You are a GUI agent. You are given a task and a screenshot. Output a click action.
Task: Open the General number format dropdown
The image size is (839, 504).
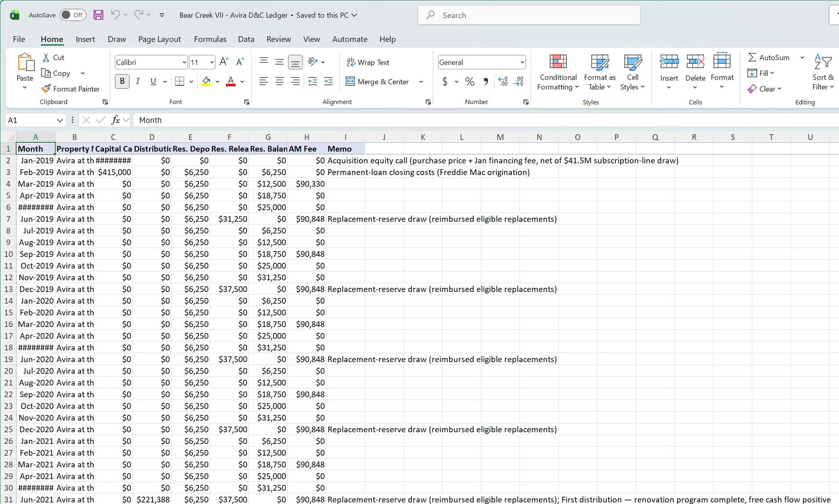click(522, 62)
